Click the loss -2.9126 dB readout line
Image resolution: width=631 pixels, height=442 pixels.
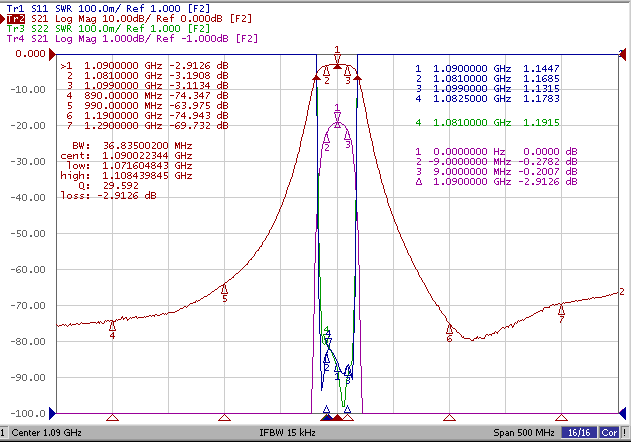[x=109, y=196]
